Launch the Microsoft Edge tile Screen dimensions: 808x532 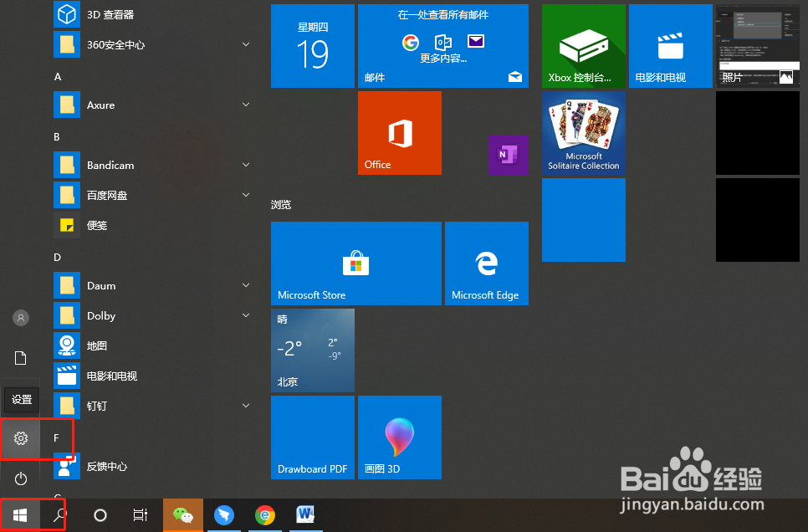(487, 263)
